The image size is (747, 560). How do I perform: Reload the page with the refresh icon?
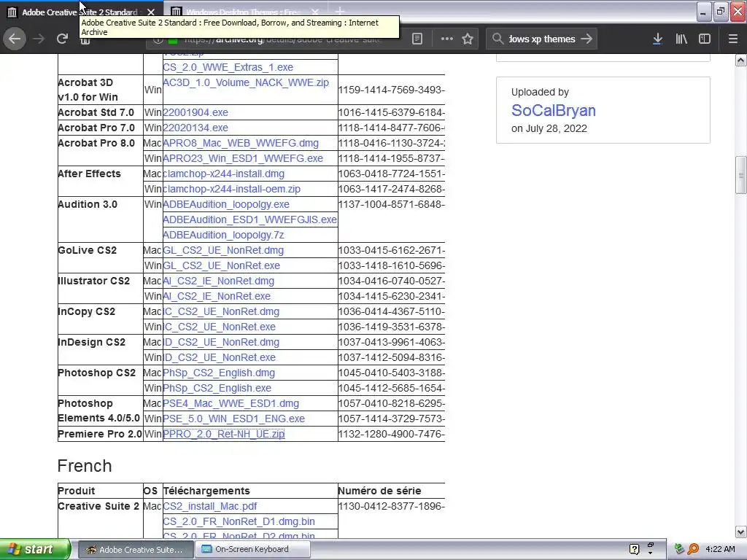coord(62,39)
